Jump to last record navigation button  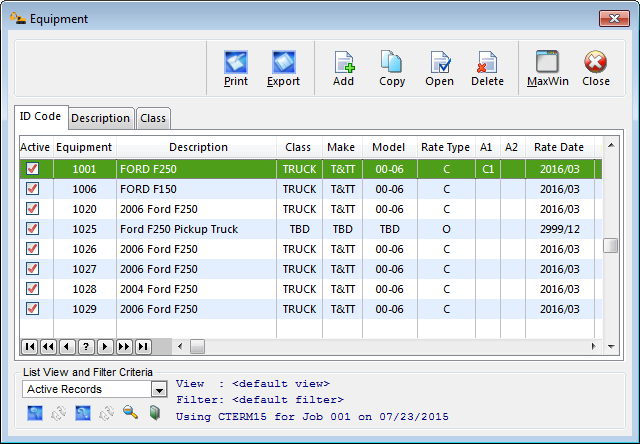pos(143,347)
